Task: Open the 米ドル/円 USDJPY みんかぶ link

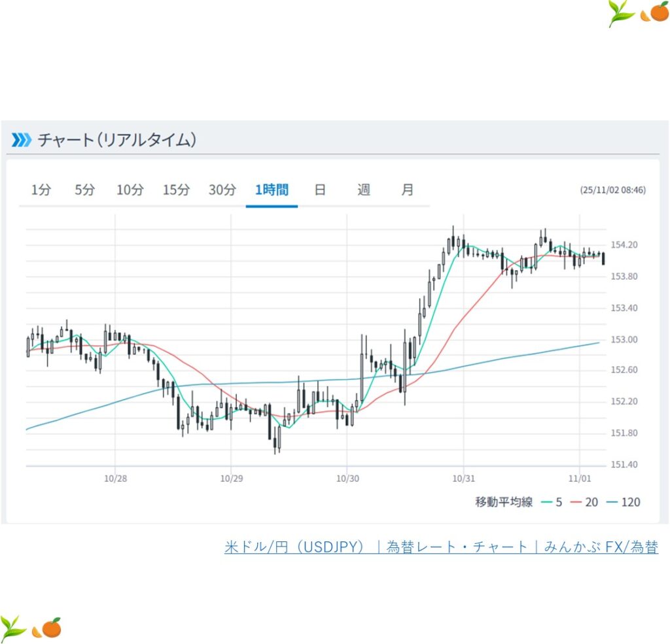Action: click(441, 547)
